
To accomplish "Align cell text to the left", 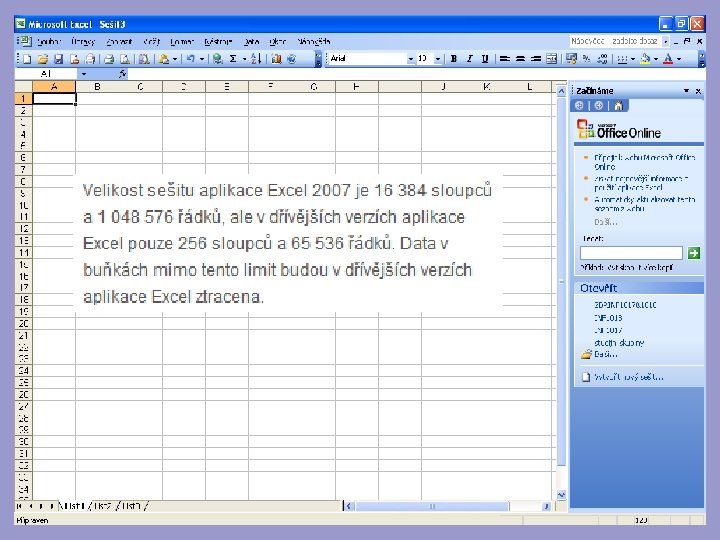I will [x=505, y=59].
